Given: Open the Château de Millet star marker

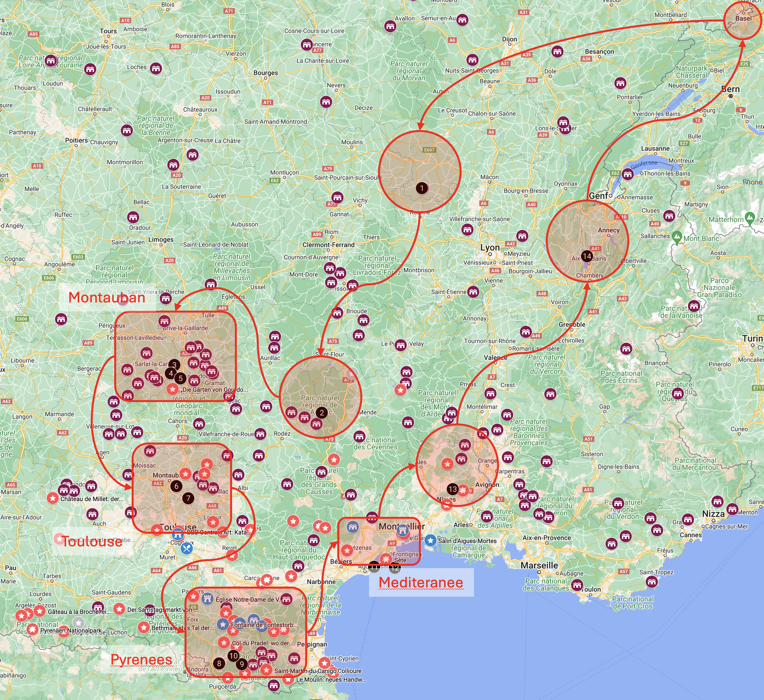Looking at the screenshot, I should pos(53,498).
